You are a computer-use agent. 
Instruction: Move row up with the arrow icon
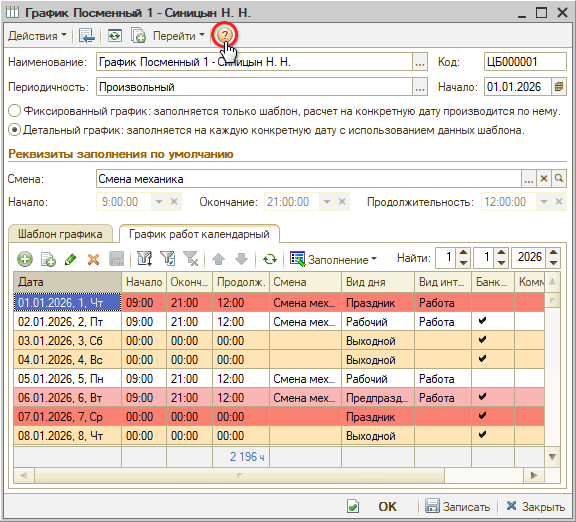pos(219,259)
